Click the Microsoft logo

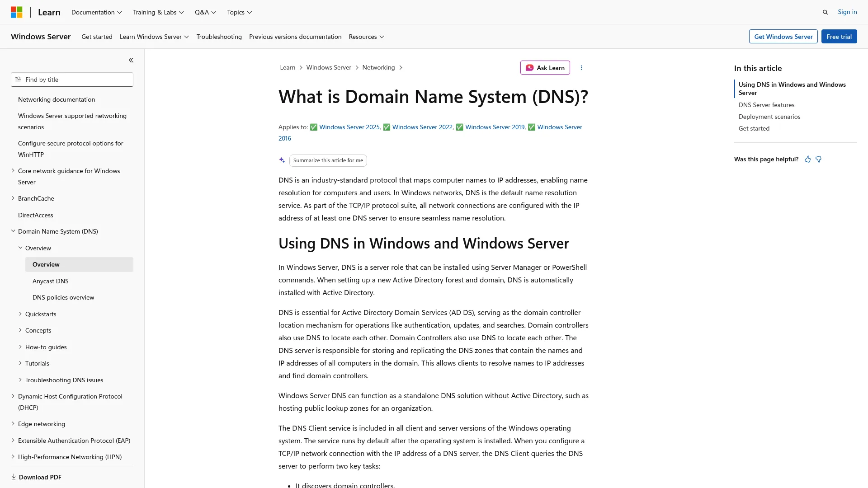click(17, 12)
